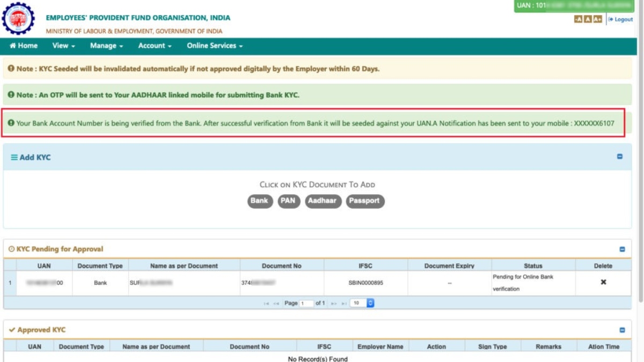644x362 pixels.
Task: Expand the Manage menu
Action: coord(106,46)
